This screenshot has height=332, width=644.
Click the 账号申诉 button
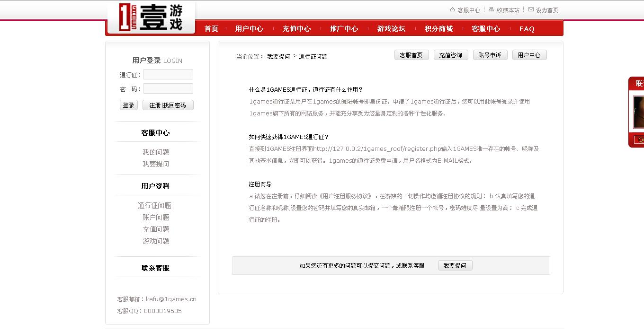tap(490, 55)
